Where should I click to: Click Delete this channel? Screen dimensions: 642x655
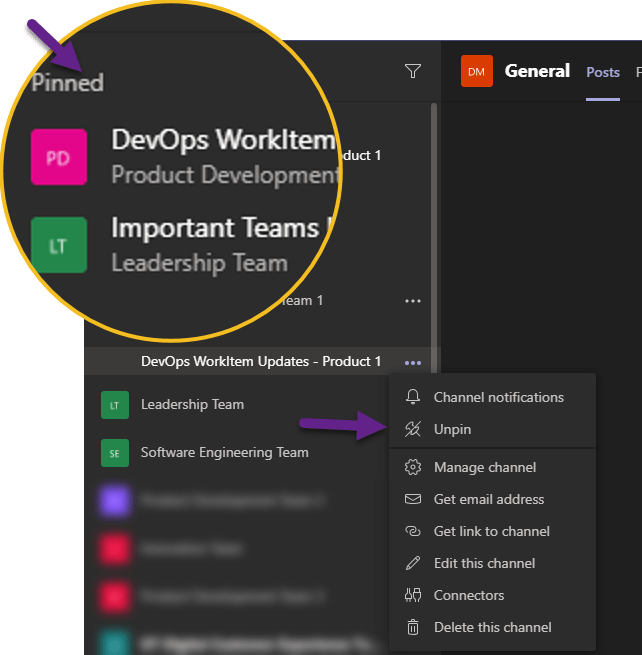[x=492, y=627]
